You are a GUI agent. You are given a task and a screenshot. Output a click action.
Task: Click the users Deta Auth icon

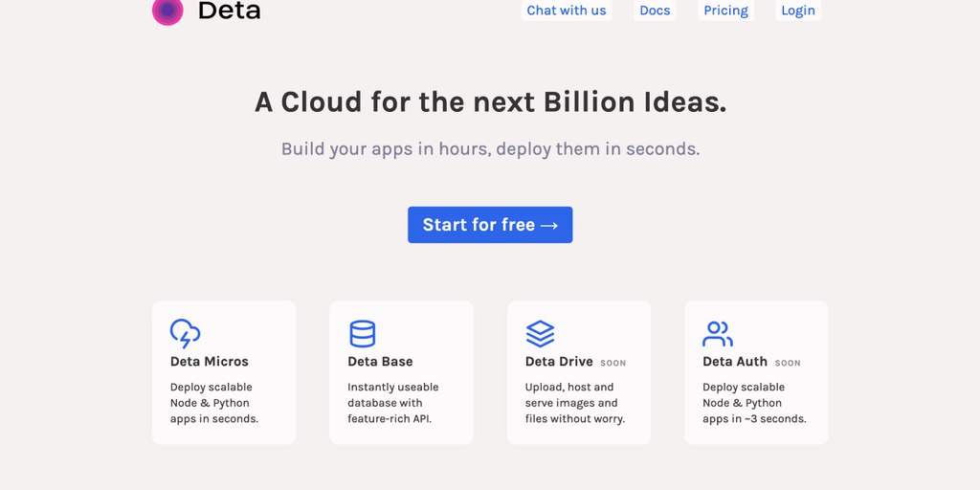click(x=718, y=334)
